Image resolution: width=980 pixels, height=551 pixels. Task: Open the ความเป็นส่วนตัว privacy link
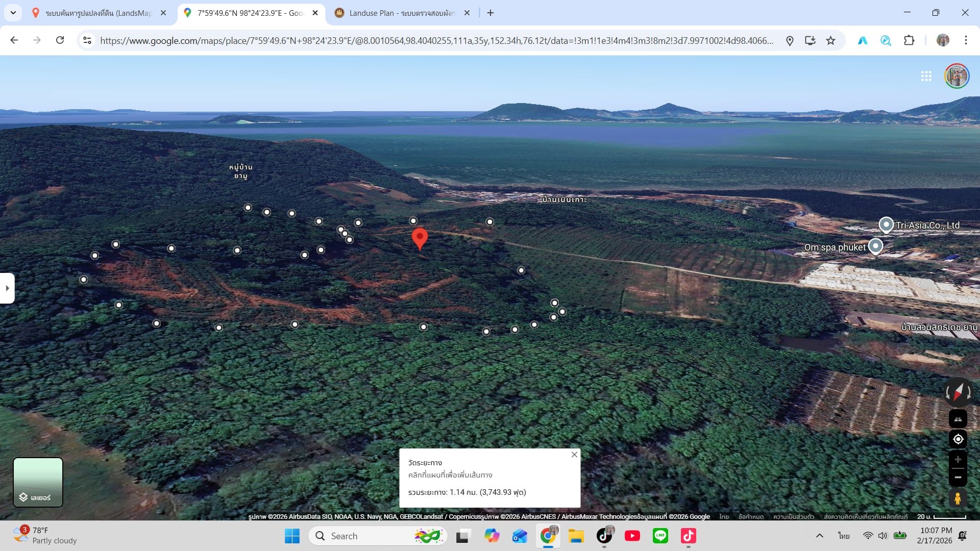793,516
